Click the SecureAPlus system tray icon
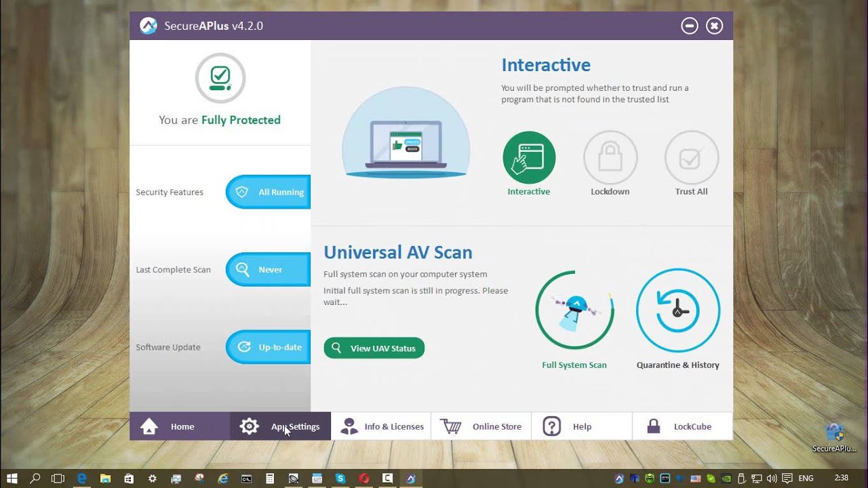Screen dimensions: 868x488 point(619,478)
